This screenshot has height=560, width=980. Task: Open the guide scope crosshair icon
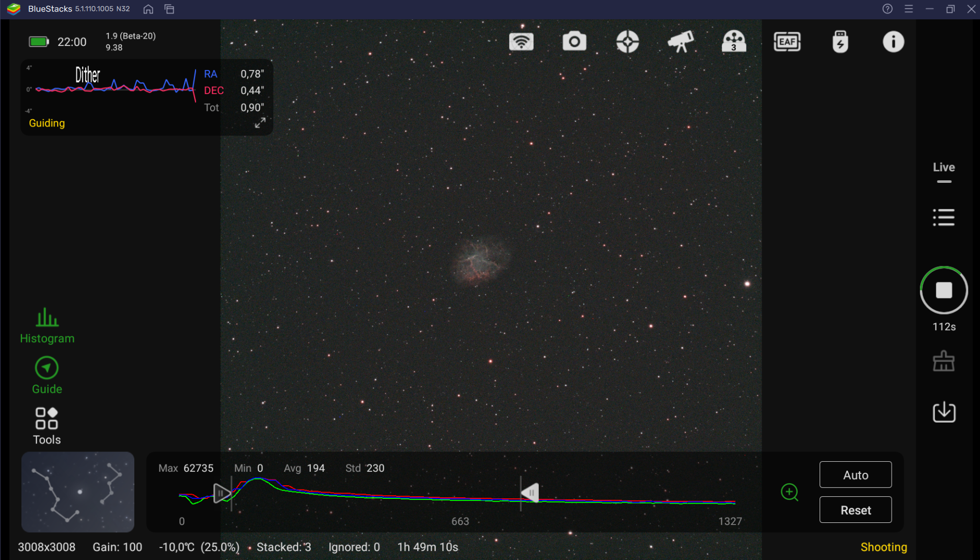(628, 42)
